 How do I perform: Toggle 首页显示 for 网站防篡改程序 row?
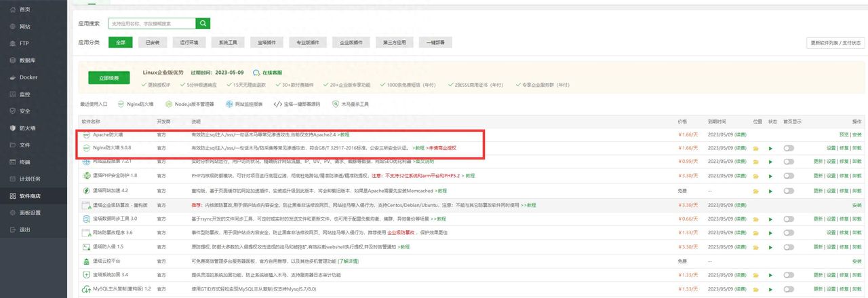788,232
